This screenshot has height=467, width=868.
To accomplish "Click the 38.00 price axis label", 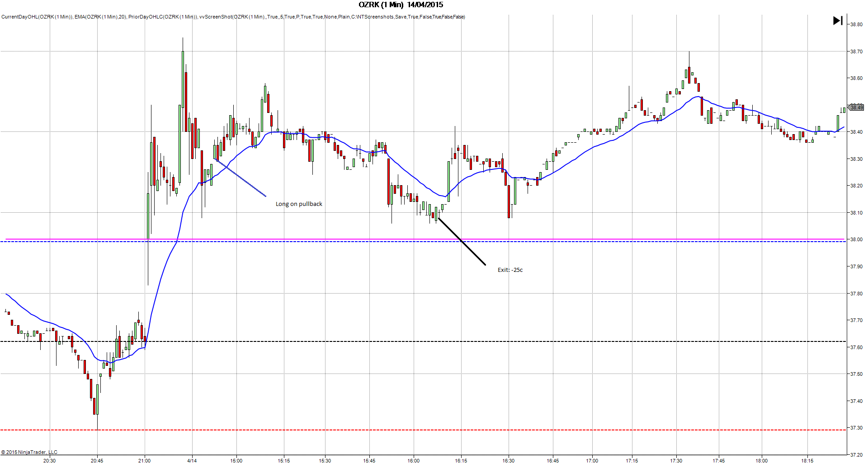I will coord(856,239).
